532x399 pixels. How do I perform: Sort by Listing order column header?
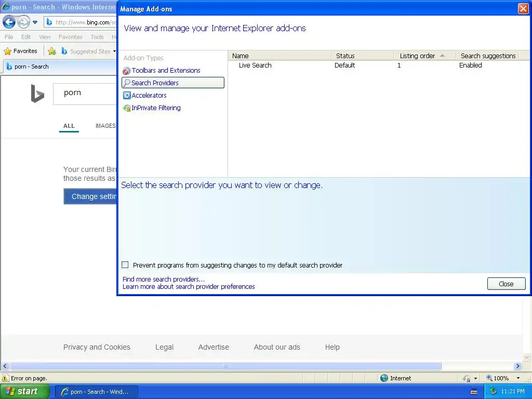[425, 56]
